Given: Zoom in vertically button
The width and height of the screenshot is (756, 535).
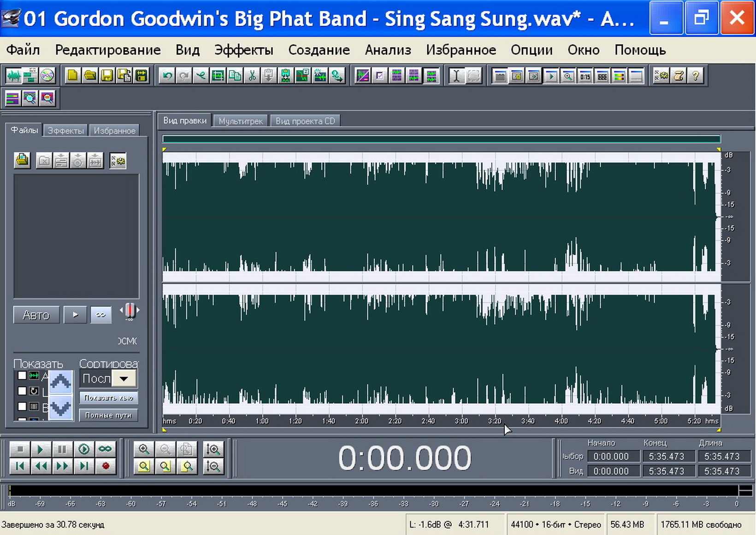Looking at the screenshot, I should [213, 449].
